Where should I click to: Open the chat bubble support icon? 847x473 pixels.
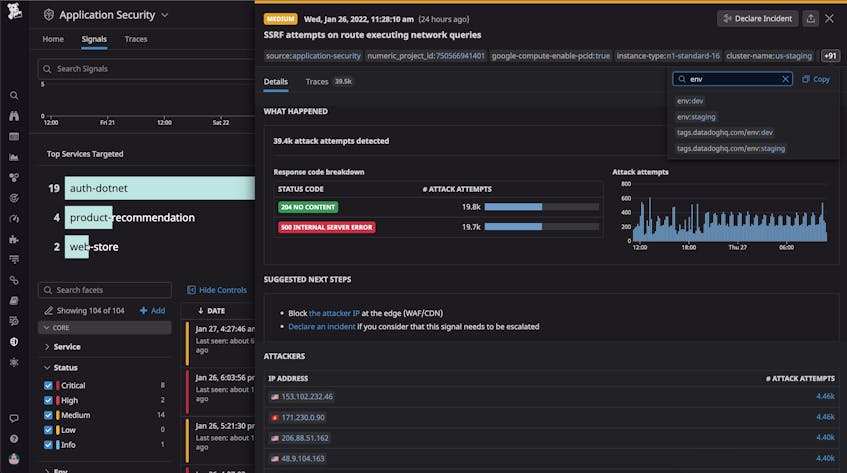click(x=14, y=418)
